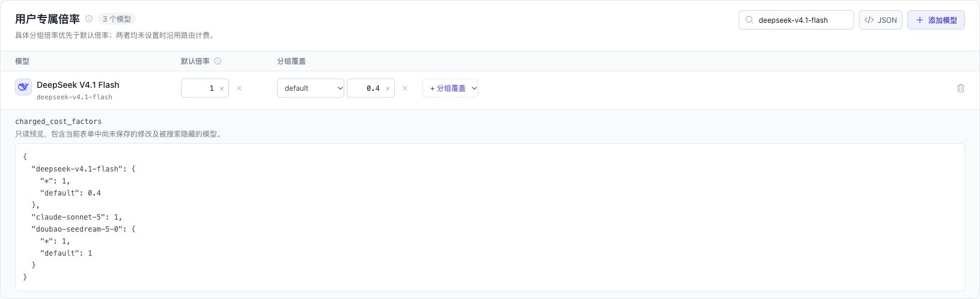
Task: Click the 默认倍率 column header text
Action: pyautogui.click(x=195, y=61)
